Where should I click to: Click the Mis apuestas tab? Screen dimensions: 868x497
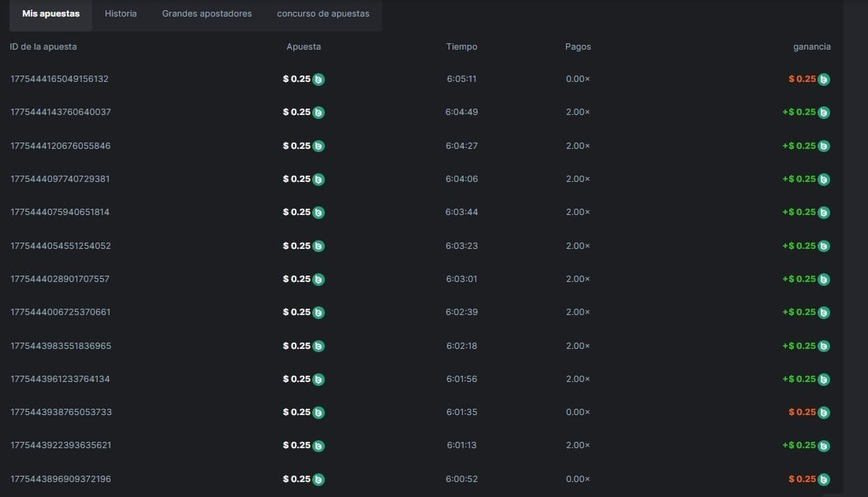pos(50,13)
